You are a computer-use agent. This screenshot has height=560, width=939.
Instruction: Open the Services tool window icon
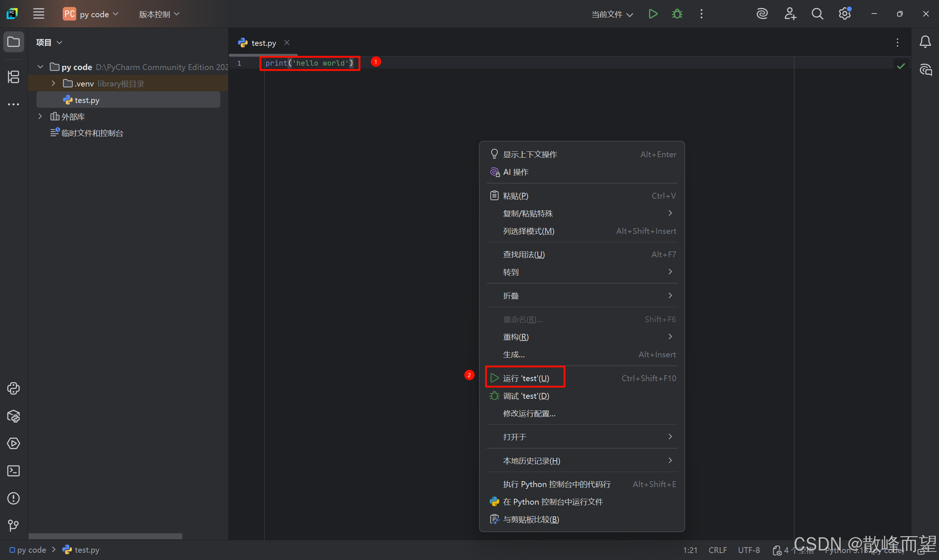[14, 443]
